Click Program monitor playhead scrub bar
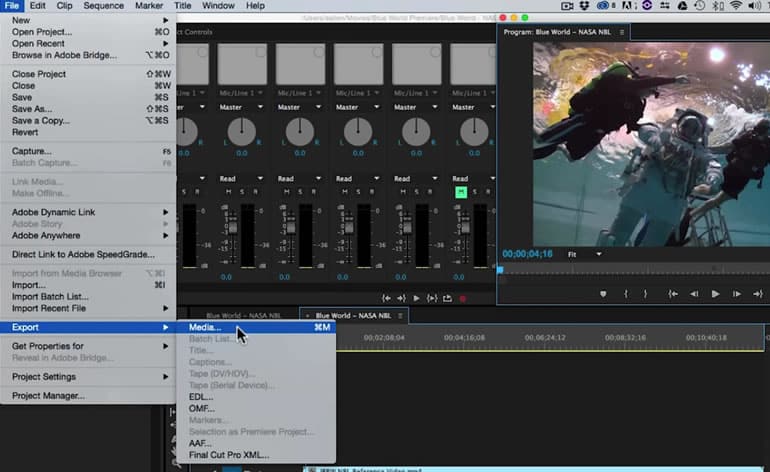This screenshot has height=472, width=770. coord(633,270)
